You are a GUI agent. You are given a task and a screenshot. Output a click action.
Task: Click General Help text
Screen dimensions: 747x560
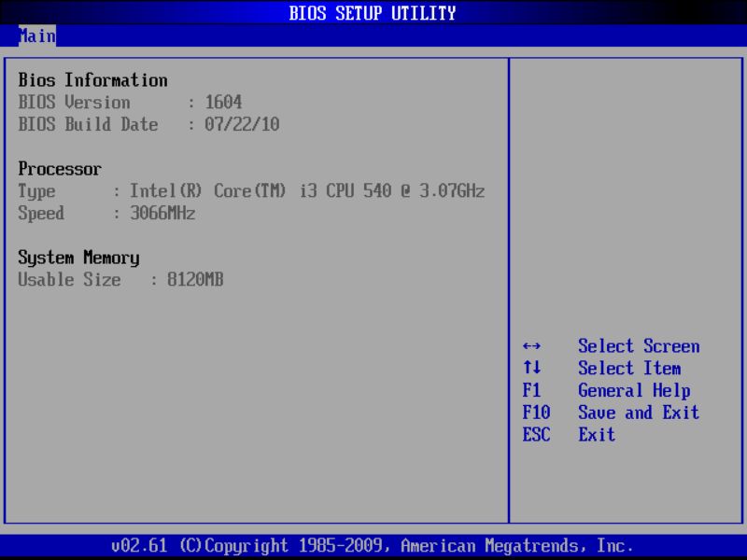point(634,391)
